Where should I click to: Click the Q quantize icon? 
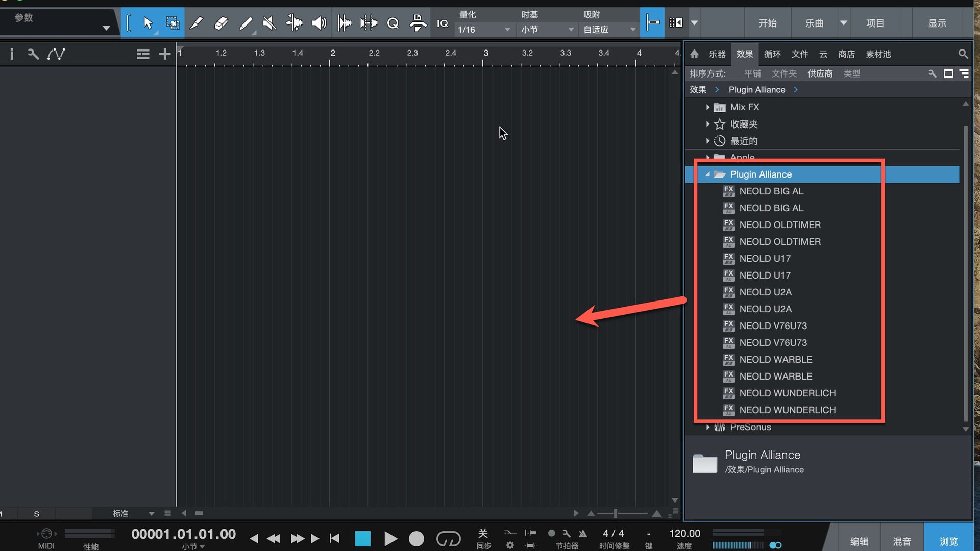[x=393, y=23]
